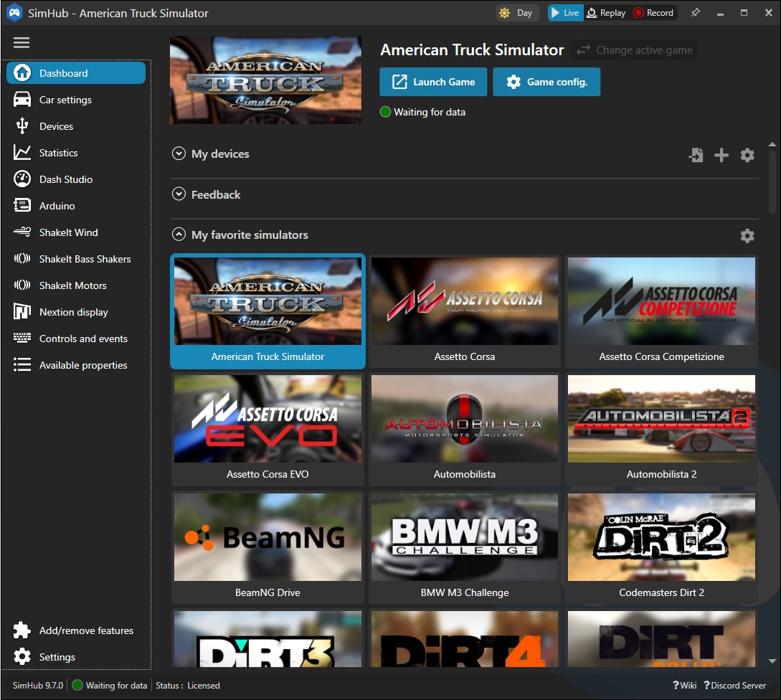This screenshot has height=700, width=781.
Task: Open My devices settings gear
Action: coord(747,155)
